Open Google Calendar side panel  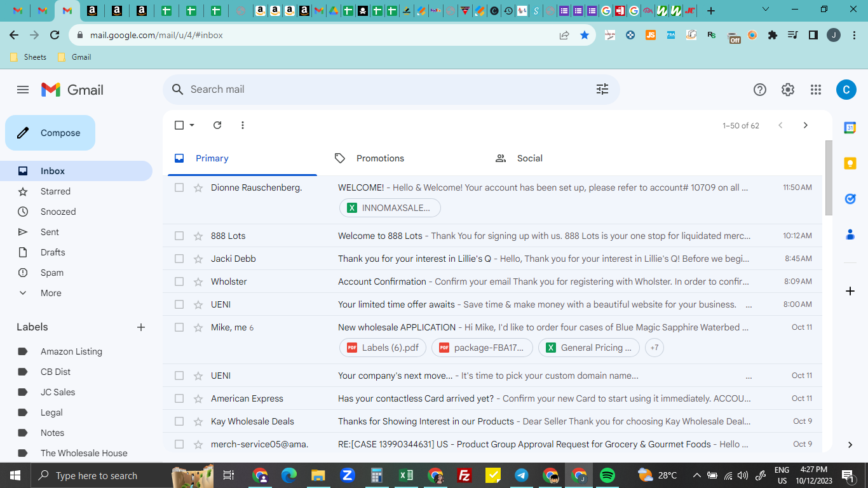[x=850, y=128]
